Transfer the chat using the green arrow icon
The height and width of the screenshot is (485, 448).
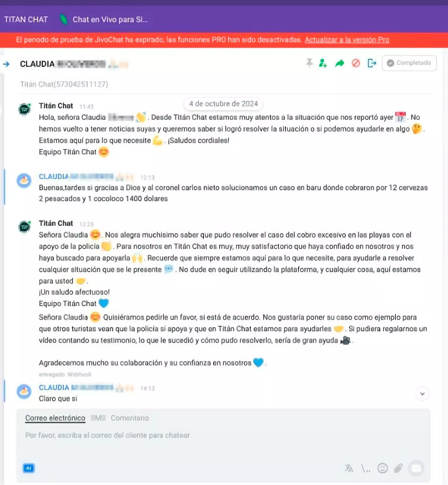point(339,63)
